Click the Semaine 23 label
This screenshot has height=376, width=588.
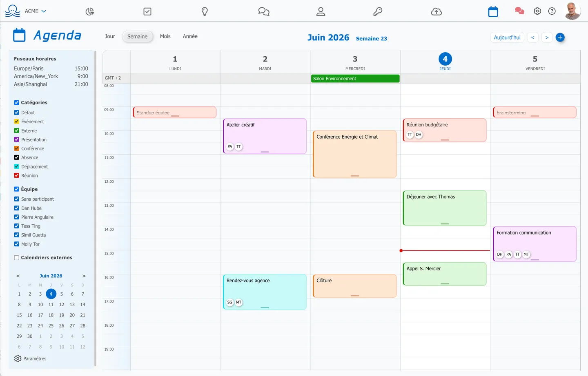372,38
